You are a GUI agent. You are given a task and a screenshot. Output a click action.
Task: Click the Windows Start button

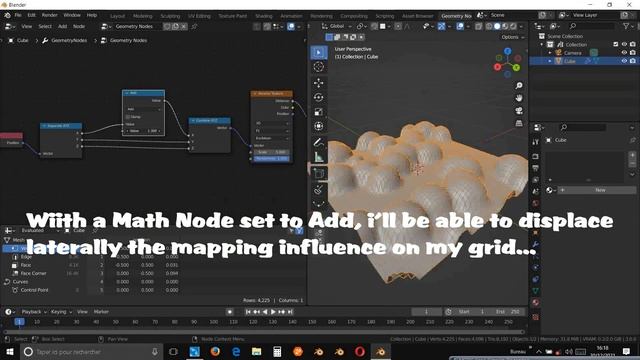9,351
